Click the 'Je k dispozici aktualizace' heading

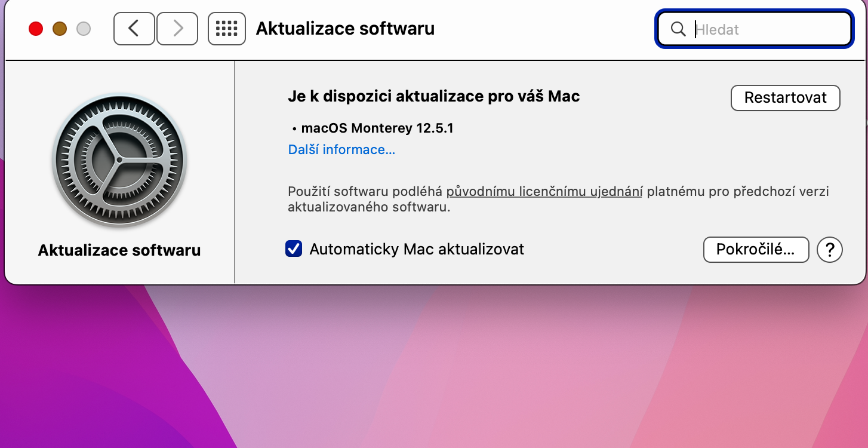tap(434, 96)
